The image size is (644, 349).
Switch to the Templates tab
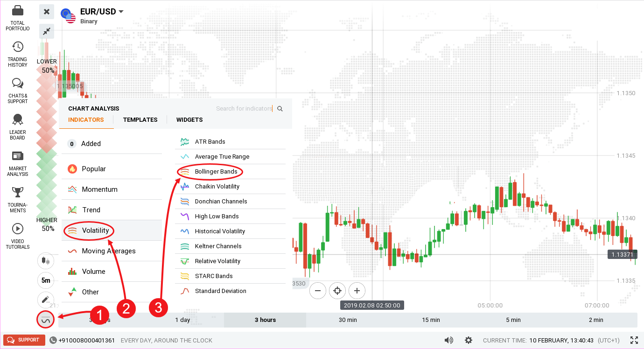point(140,120)
